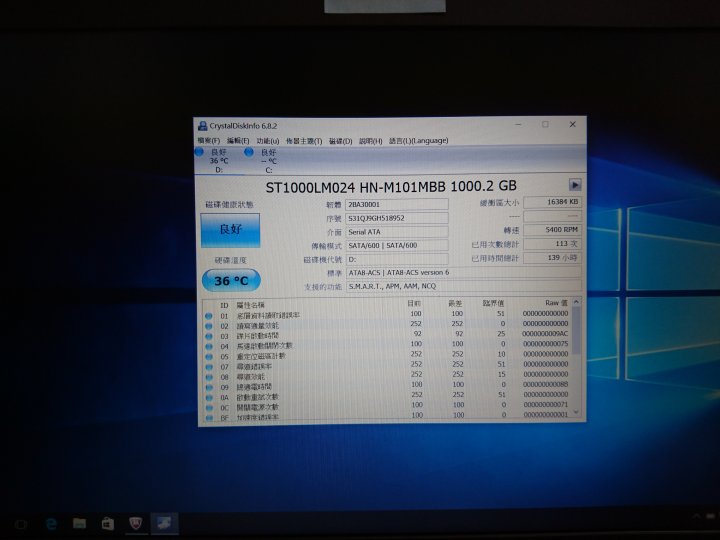This screenshot has height=540, width=720.
Task: Open the 佈景主題(T) theme menu
Action: [x=304, y=141]
